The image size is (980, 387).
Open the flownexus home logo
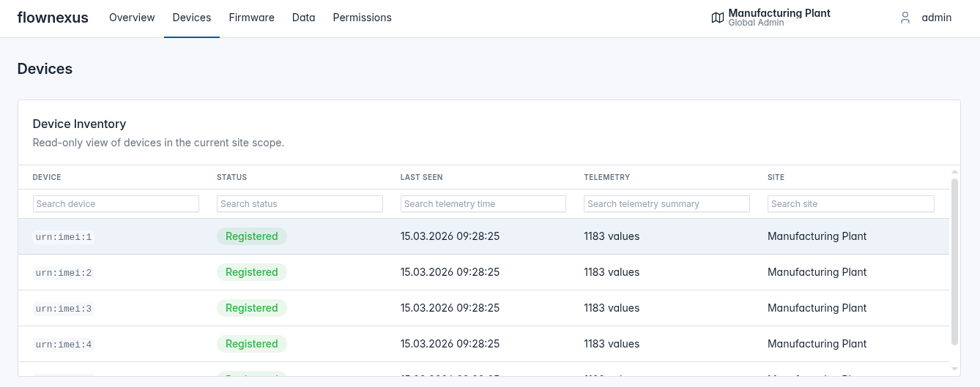pos(53,18)
